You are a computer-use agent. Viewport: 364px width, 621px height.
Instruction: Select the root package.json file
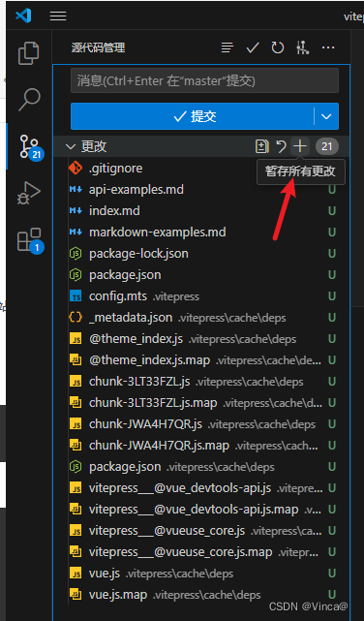click(x=201, y=275)
